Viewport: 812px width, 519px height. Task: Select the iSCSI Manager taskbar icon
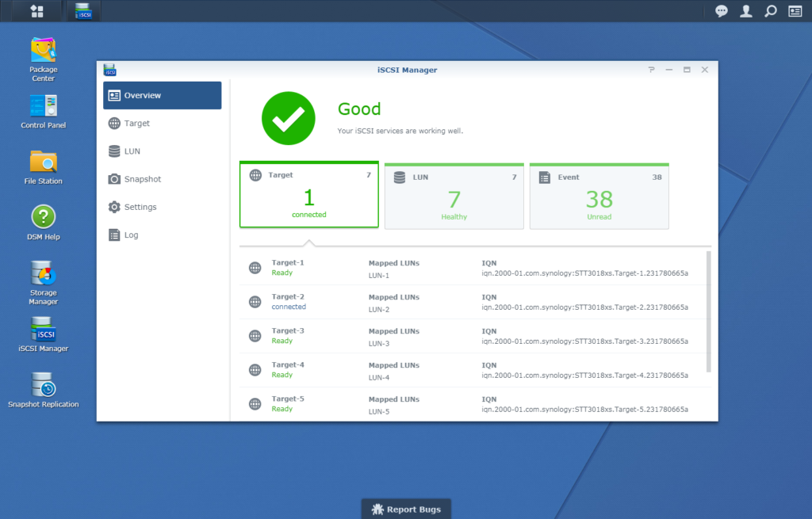tap(83, 11)
